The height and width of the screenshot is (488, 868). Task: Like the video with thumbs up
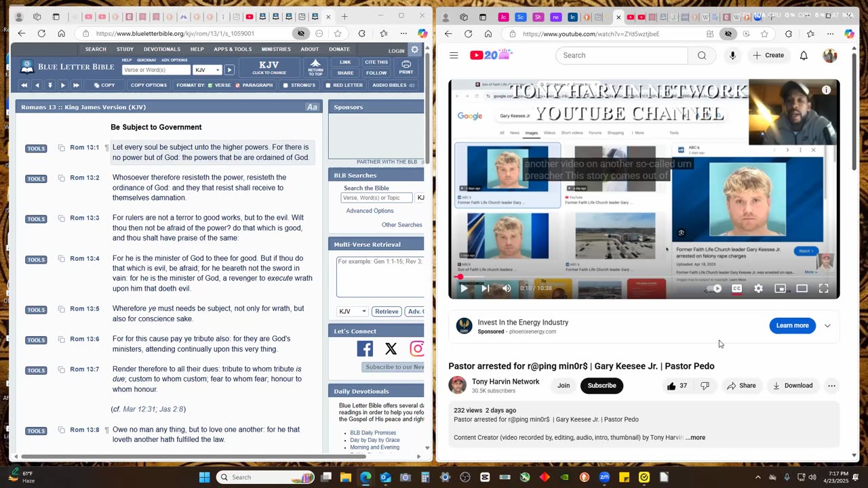pyautogui.click(x=677, y=386)
